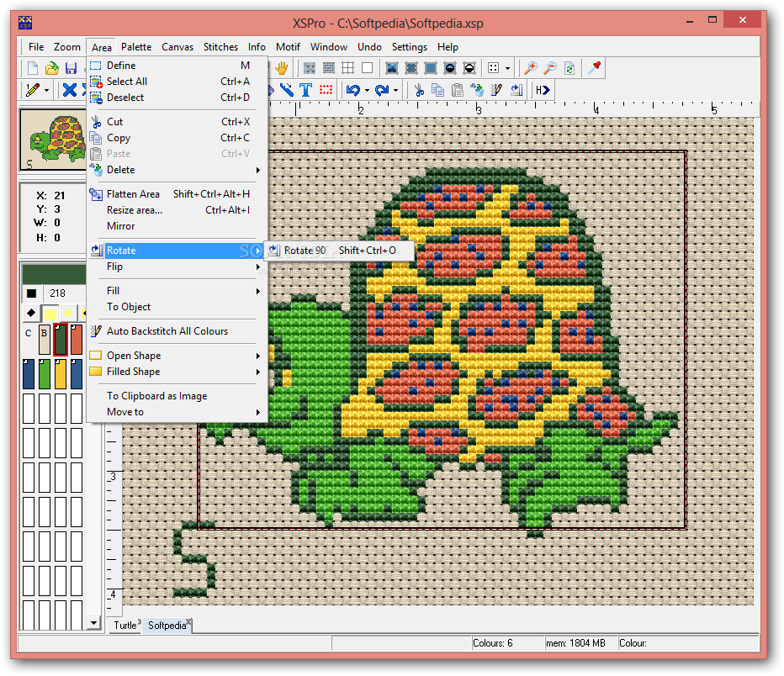Click the H arrow toolbar icon
784x676 pixels.
[x=543, y=90]
